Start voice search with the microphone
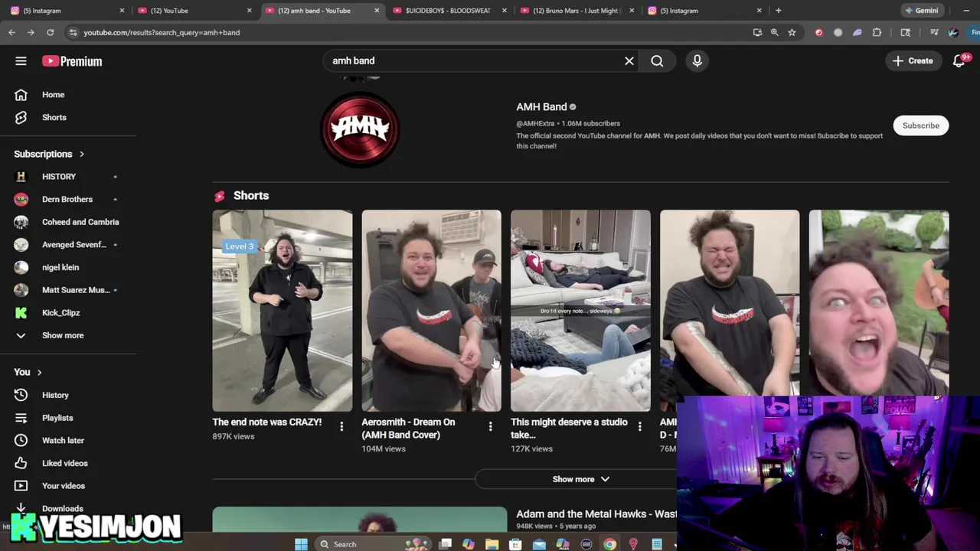 point(697,60)
